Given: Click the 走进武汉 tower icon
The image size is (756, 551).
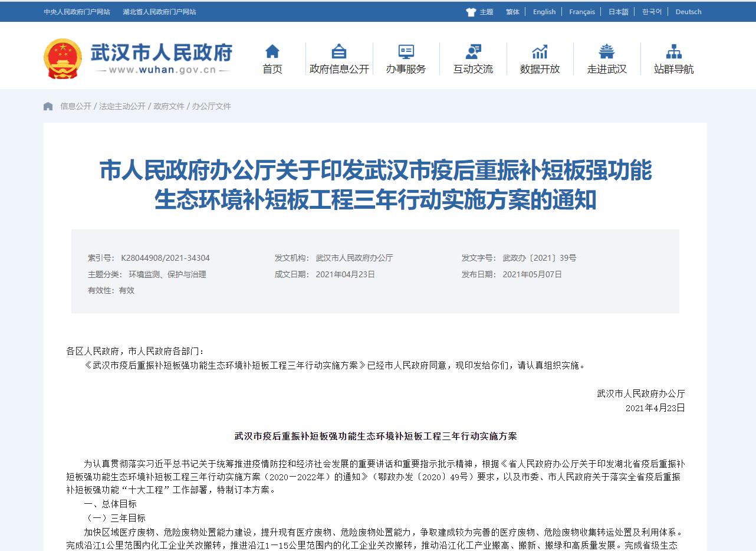Looking at the screenshot, I should [x=606, y=51].
